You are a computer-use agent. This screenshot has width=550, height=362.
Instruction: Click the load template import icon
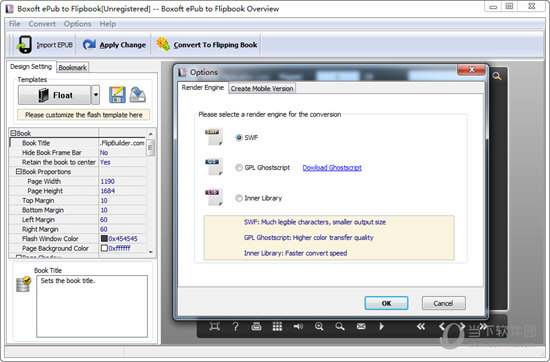138,95
